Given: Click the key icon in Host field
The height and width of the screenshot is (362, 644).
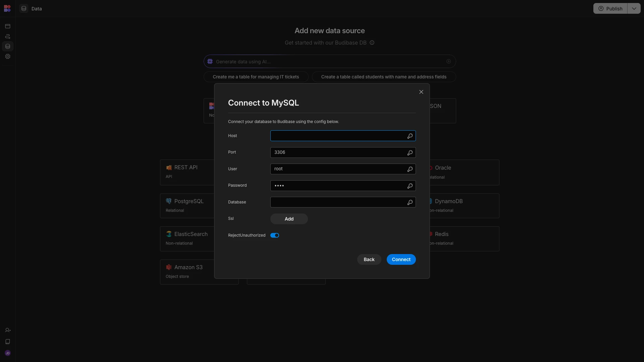Looking at the screenshot, I should [x=410, y=136].
